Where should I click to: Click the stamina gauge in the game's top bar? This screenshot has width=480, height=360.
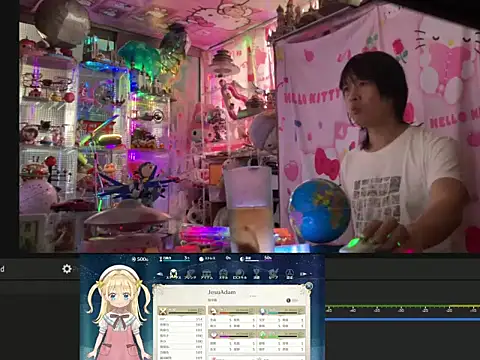[175, 259]
